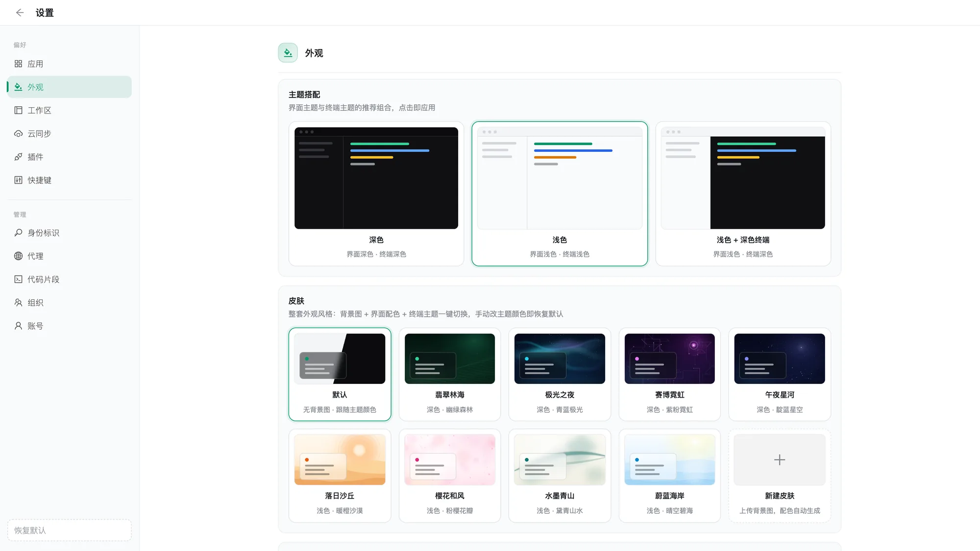Apply the 落日沙丘 skin thumbnail
This screenshot has height=551, width=980.
click(340, 459)
